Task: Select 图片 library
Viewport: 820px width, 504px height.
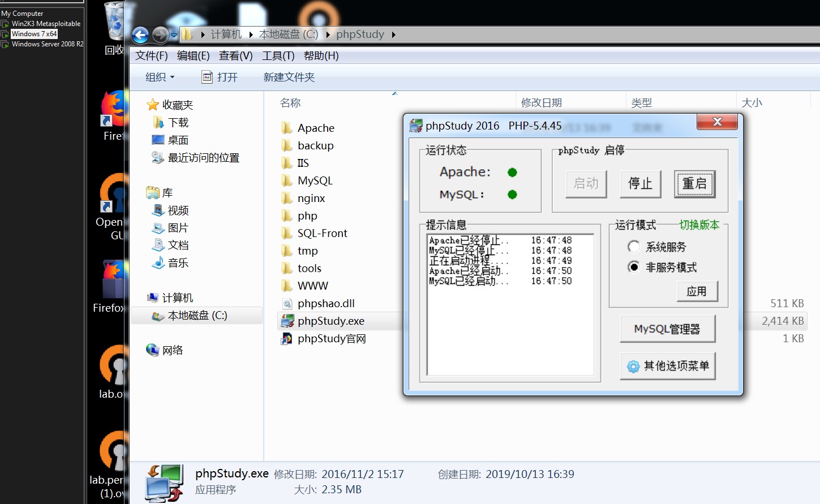Action: (x=171, y=227)
